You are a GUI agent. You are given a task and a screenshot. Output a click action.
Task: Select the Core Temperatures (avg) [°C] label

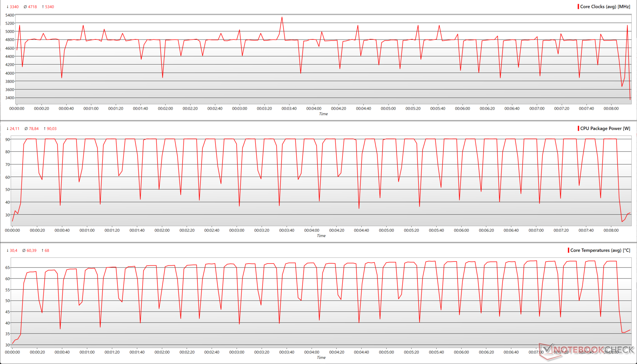pyautogui.click(x=600, y=250)
